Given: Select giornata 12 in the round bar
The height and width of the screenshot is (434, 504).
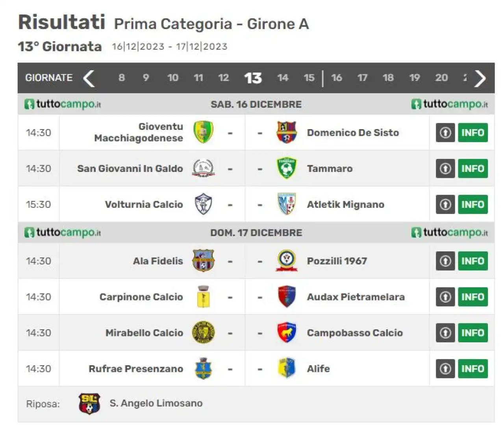Looking at the screenshot, I should [x=224, y=78].
